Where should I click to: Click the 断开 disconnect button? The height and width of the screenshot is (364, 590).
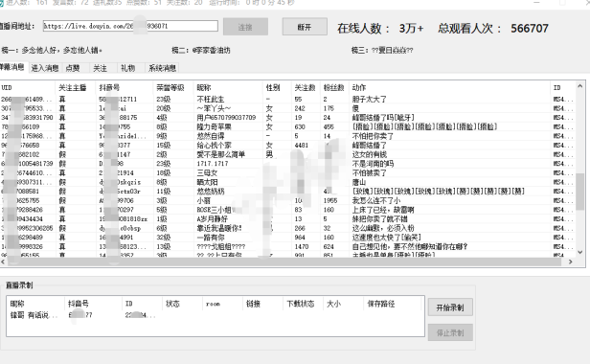[x=305, y=27]
